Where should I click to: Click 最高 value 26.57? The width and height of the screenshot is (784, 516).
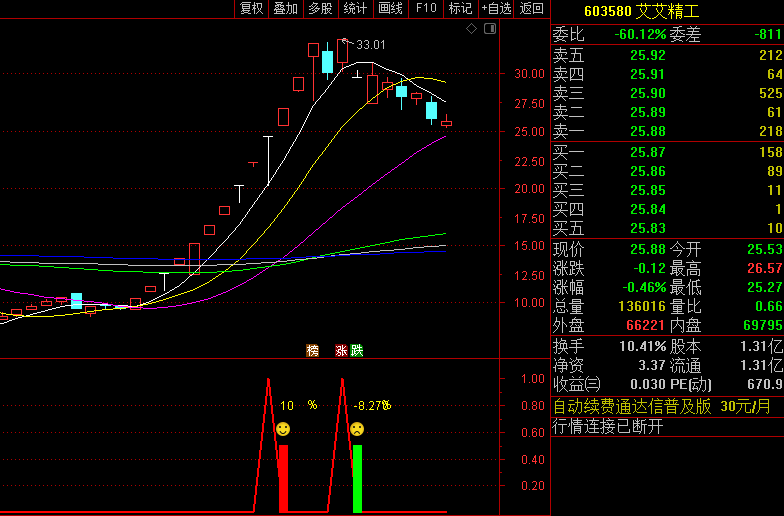coord(764,268)
